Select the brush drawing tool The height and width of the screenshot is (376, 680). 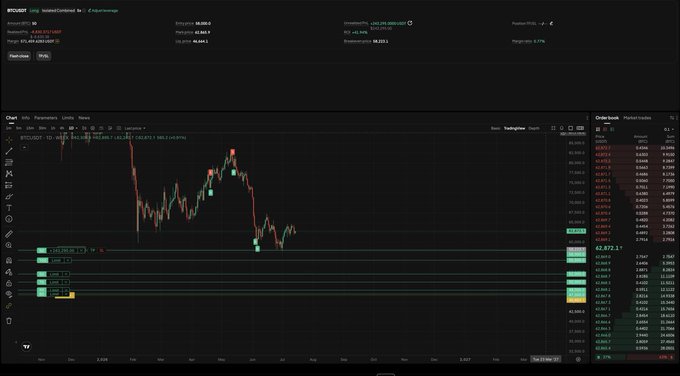click(x=9, y=196)
